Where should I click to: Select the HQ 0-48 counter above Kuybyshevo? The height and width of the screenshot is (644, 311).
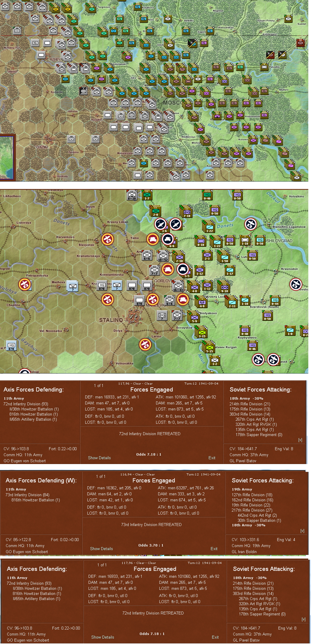(x=245, y=330)
